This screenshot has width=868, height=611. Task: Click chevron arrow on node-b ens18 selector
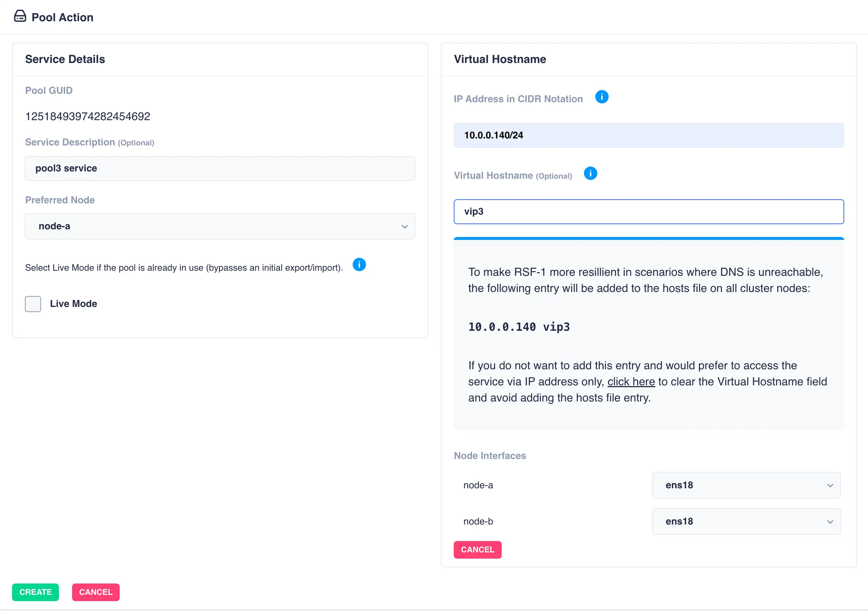tap(830, 522)
